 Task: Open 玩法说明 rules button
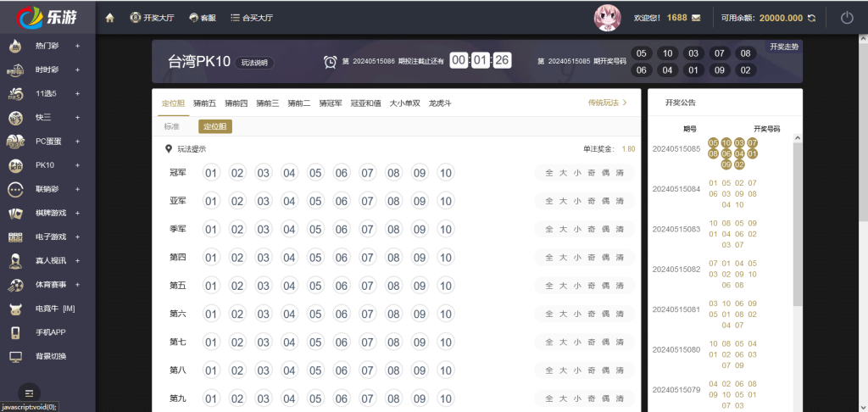point(254,63)
